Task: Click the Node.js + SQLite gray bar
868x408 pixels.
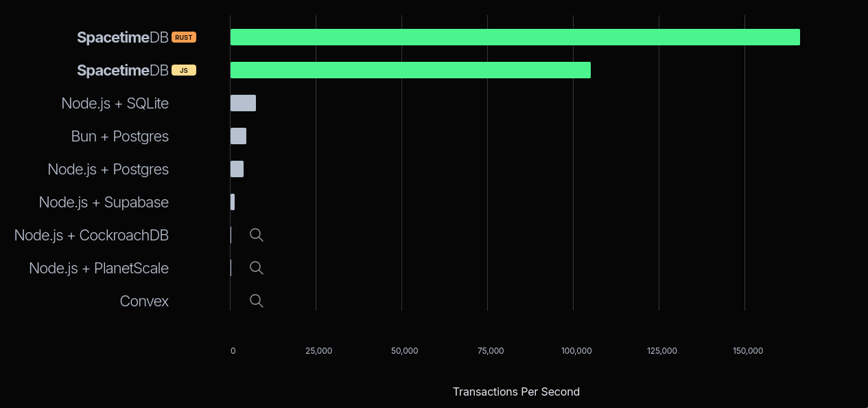Action: tap(243, 103)
